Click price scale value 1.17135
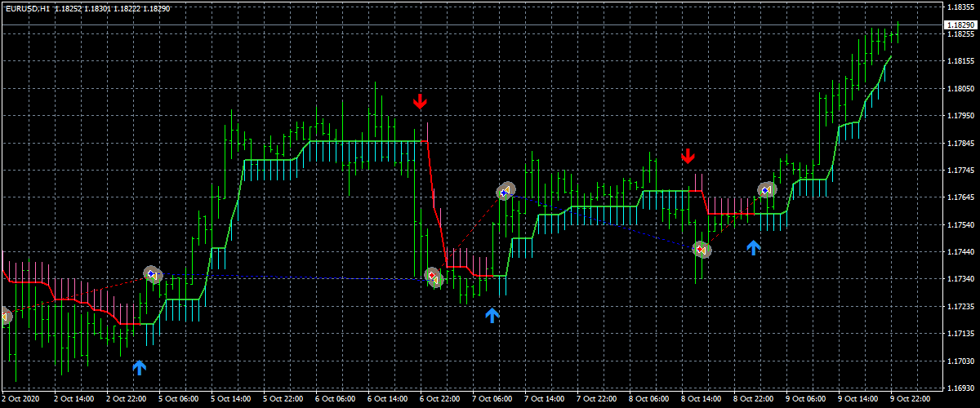Image resolution: width=980 pixels, height=408 pixels. click(960, 334)
